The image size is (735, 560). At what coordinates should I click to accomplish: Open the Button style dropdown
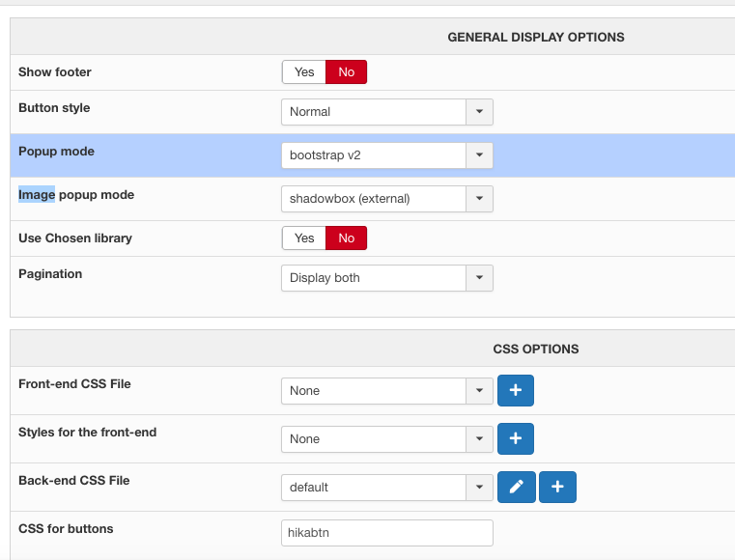pos(387,112)
